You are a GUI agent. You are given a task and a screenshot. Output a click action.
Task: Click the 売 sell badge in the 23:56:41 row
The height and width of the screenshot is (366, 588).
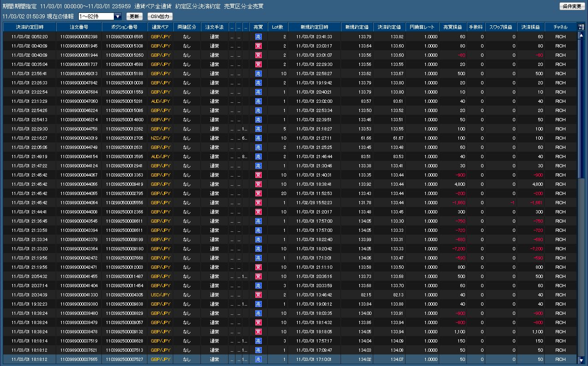click(258, 73)
